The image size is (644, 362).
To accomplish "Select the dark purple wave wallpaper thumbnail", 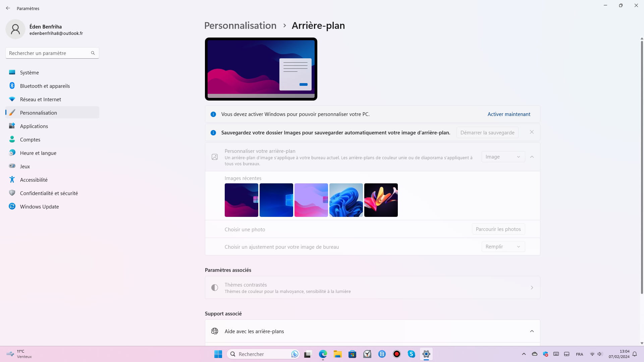I will [241, 200].
